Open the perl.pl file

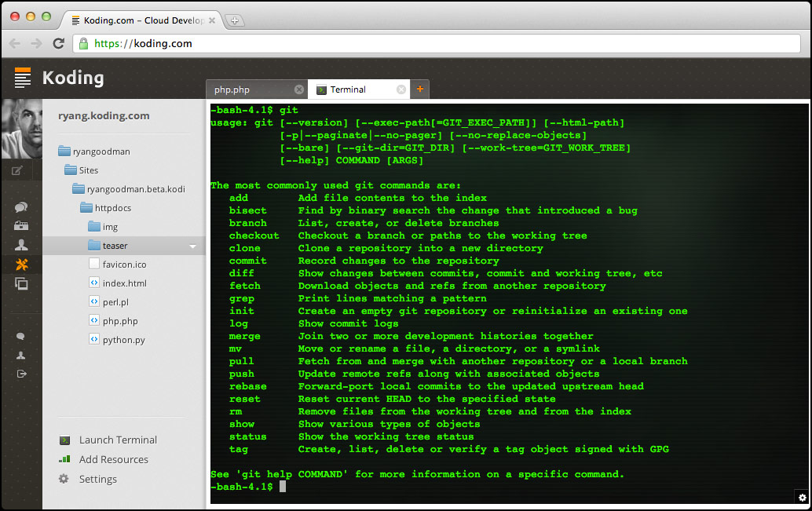tap(108, 302)
